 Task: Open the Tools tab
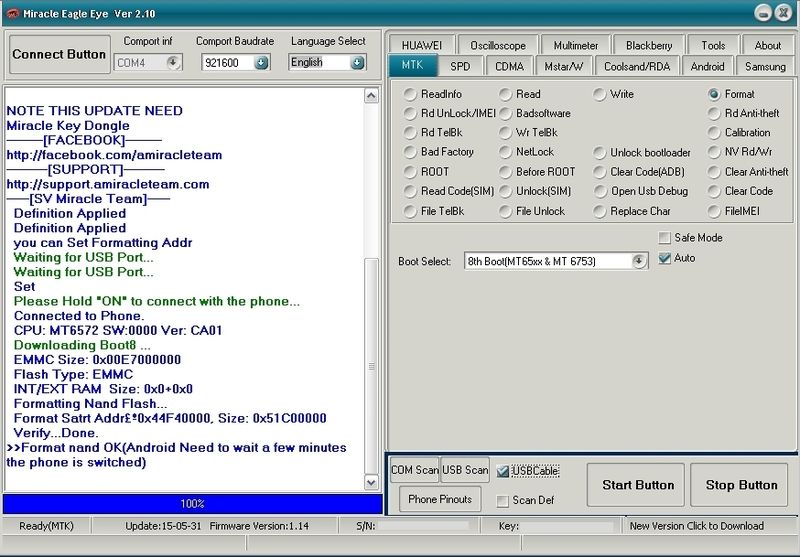coord(713,45)
